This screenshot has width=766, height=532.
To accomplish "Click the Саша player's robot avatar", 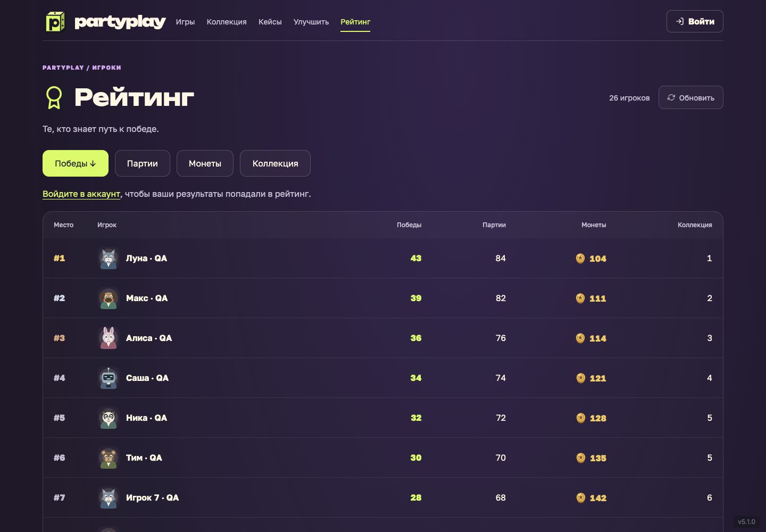I will (109, 378).
